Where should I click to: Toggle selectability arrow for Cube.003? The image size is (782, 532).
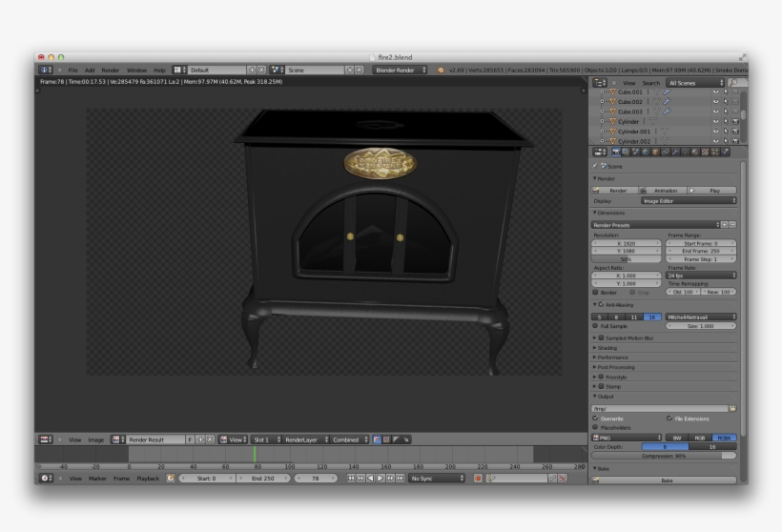tap(726, 112)
